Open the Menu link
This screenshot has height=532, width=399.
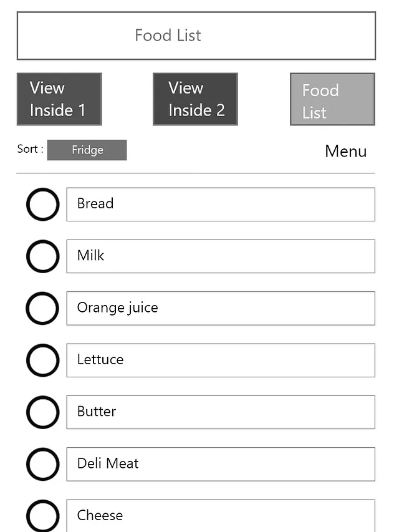[x=345, y=152]
